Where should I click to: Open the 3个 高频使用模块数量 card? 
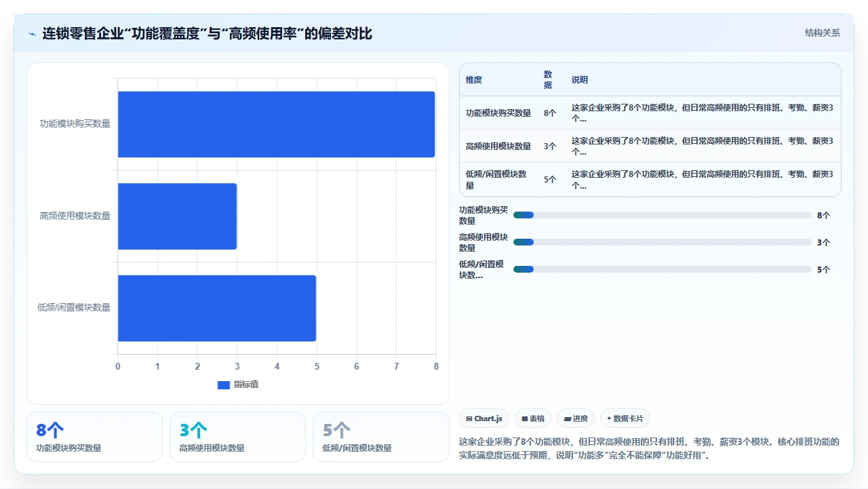237,437
